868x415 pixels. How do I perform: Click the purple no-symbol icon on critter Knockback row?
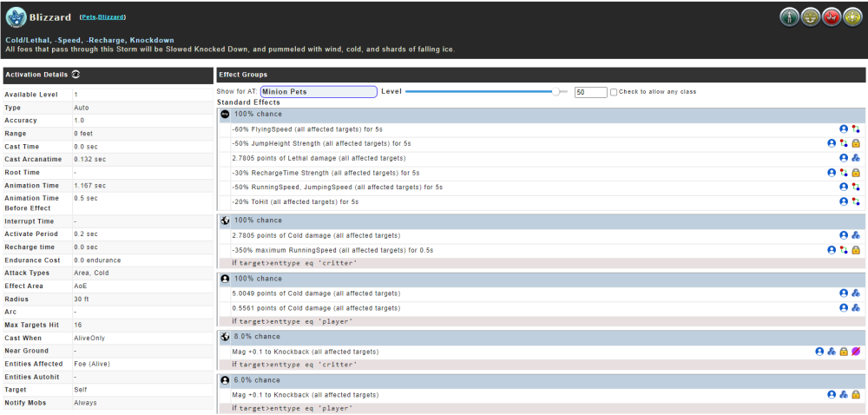coord(855,352)
